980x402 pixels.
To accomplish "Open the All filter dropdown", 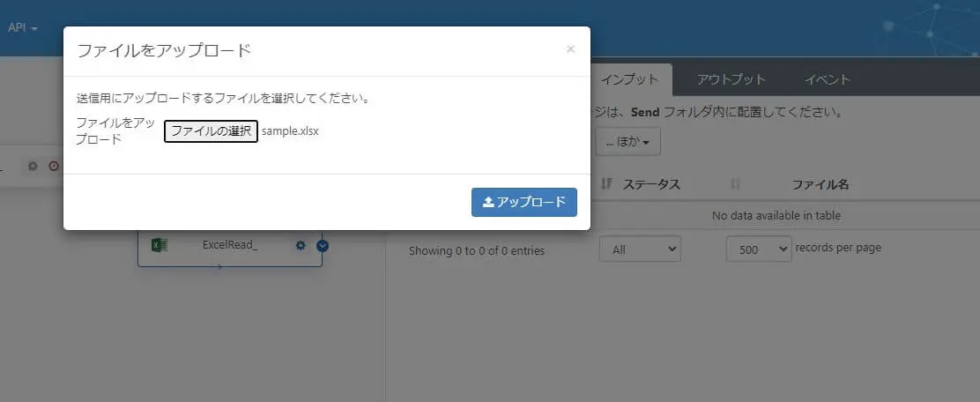I will [x=640, y=249].
